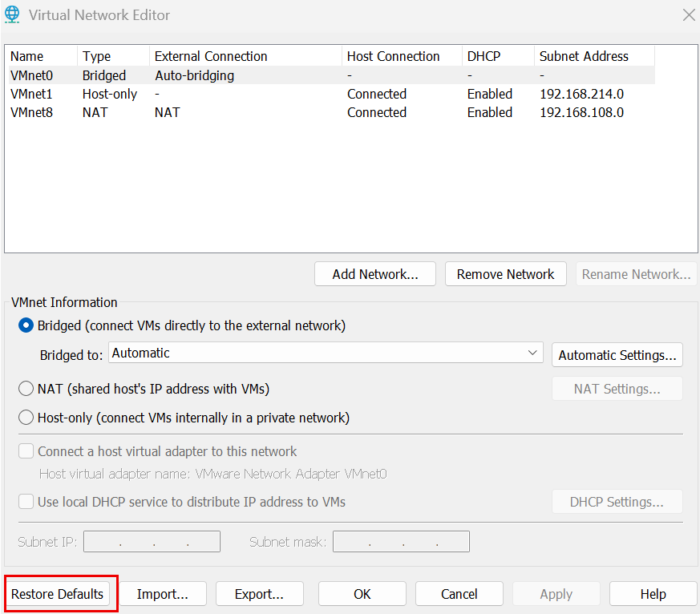Close the Virtual Network Editor window
Screen dimensions: 700x614
[x=689, y=15]
